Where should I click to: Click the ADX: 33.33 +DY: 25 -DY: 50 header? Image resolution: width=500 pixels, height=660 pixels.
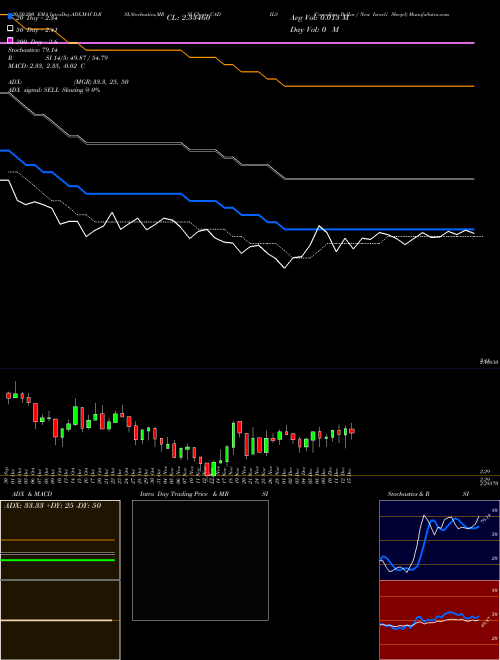[x=53, y=506]
